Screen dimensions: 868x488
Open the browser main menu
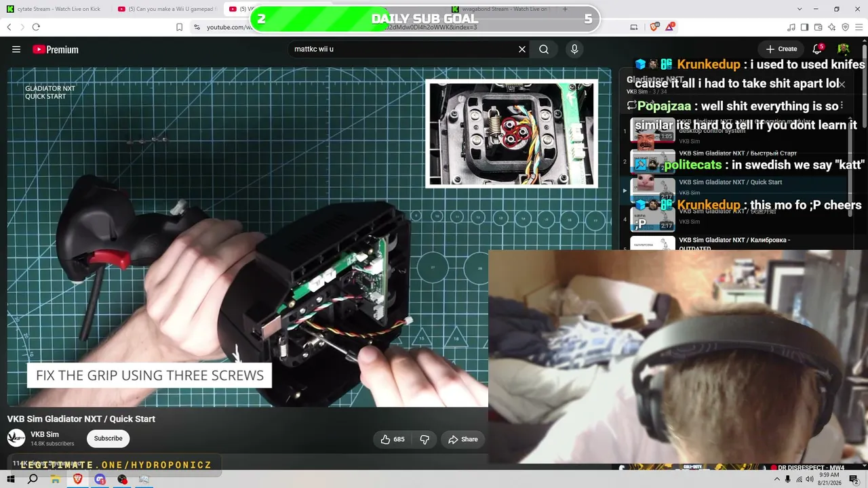[x=859, y=27]
